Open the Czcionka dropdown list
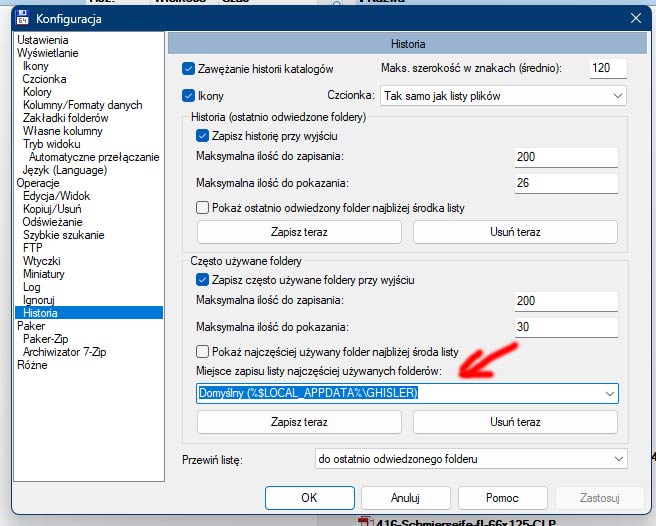Image resolution: width=656 pixels, height=526 pixels. 503,96
